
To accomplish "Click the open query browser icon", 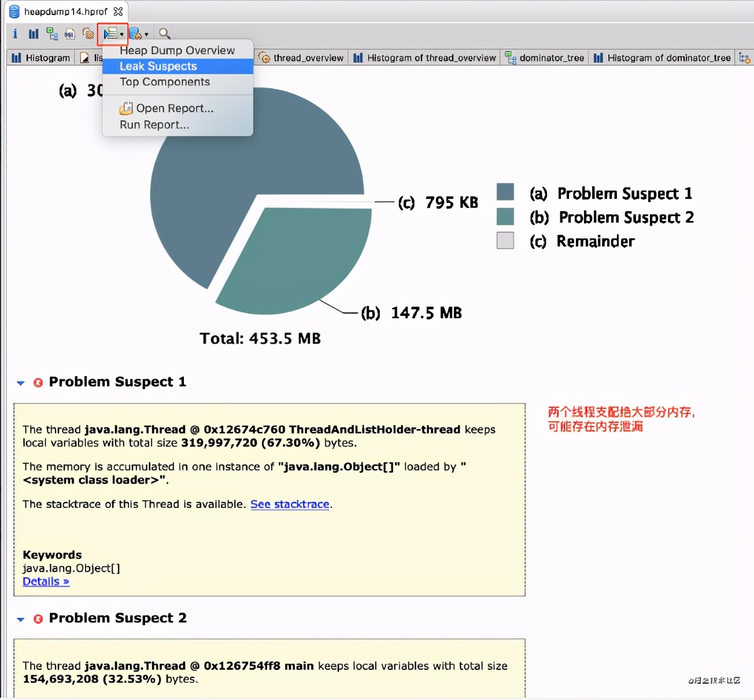I will [x=135, y=34].
